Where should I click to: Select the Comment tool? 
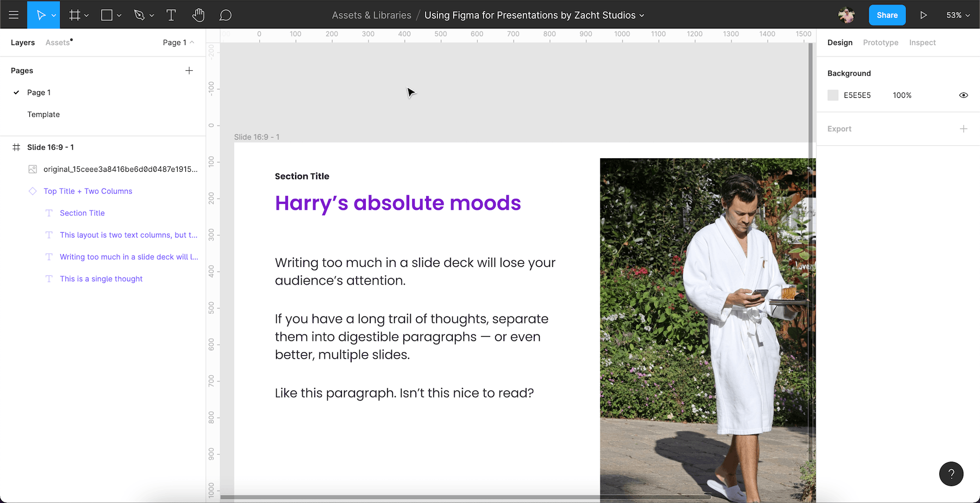tap(226, 15)
